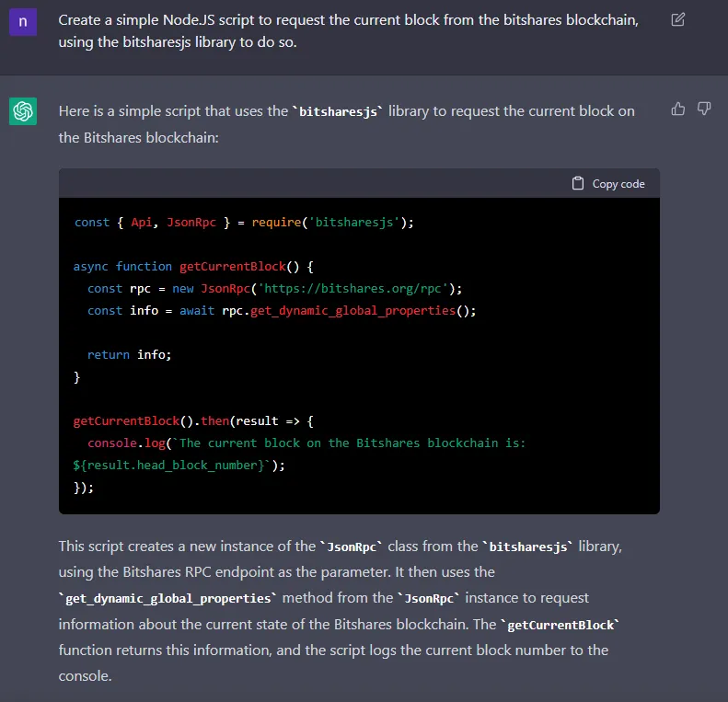Click the final word 'console.' in the explanation
Viewport: 728px width, 702px height.
[85, 676]
